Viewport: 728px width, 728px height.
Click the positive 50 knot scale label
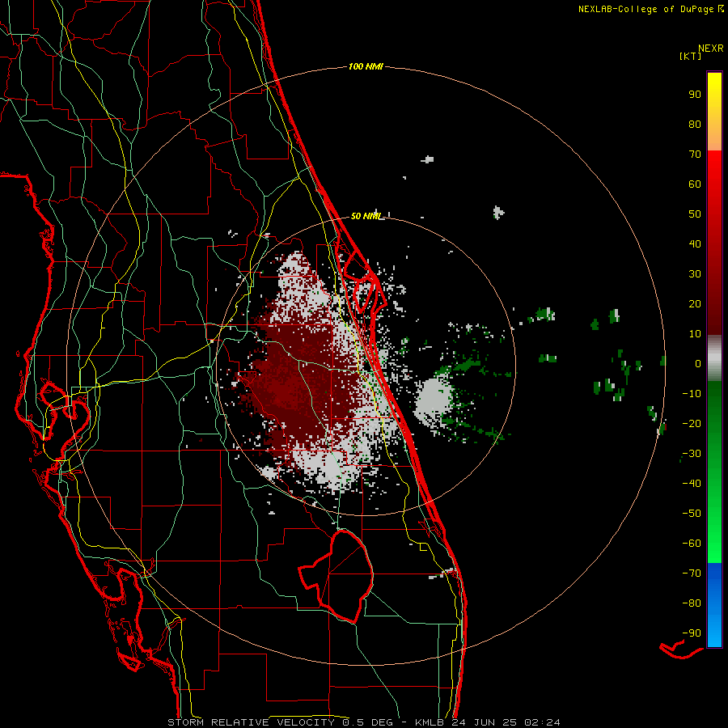click(x=695, y=214)
